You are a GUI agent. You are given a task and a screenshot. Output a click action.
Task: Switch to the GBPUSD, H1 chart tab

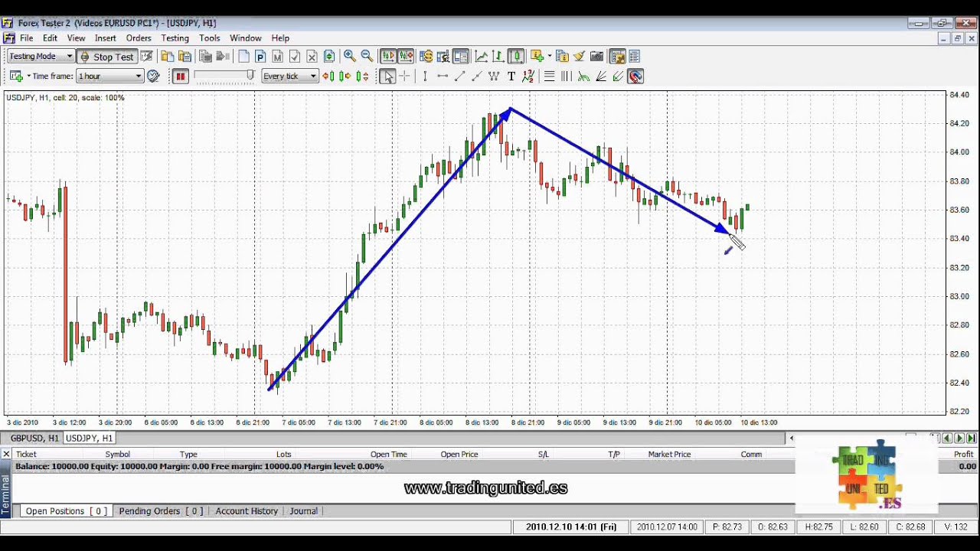[x=34, y=438]
